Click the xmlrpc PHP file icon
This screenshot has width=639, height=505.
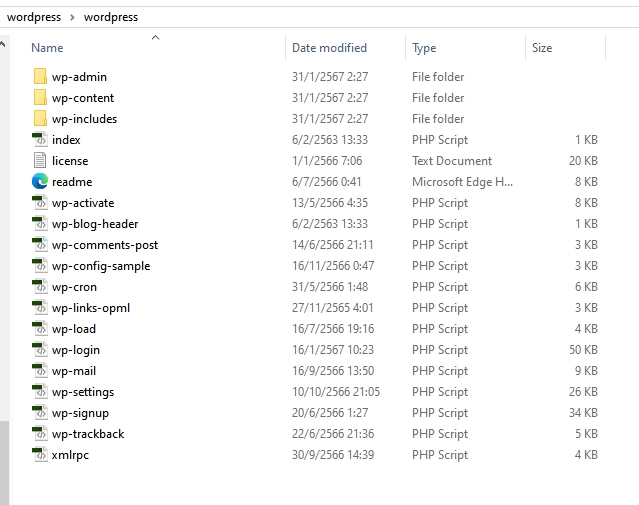tap(40, 454)
